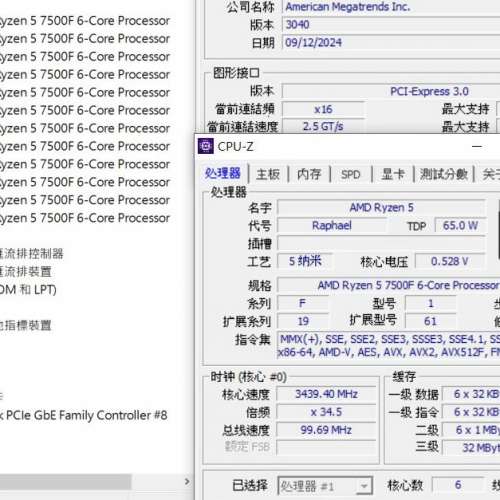Click the MMX(+), SSE instruction set line
The height and width of the screenshot is (500, 500).
389,339
